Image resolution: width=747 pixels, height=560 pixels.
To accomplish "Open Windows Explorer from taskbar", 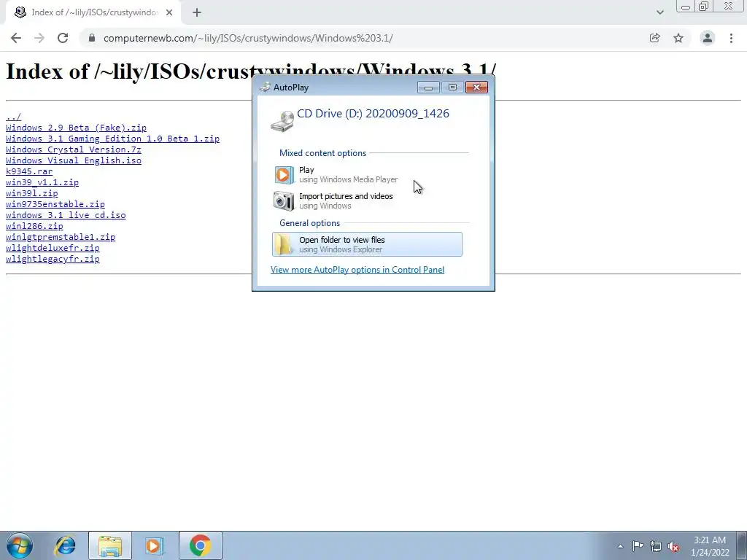I will click(x=110, y=545).
